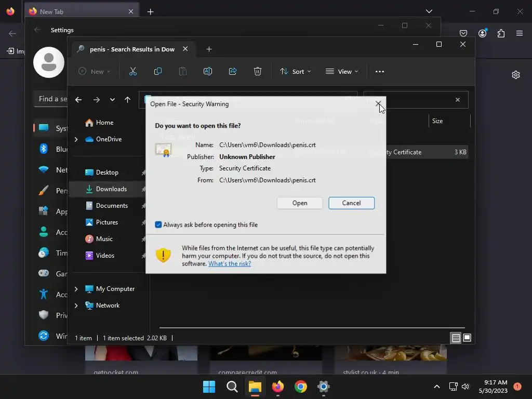Click the Cut scissors icon in Explorer toolbar

(x=132, y=72)
